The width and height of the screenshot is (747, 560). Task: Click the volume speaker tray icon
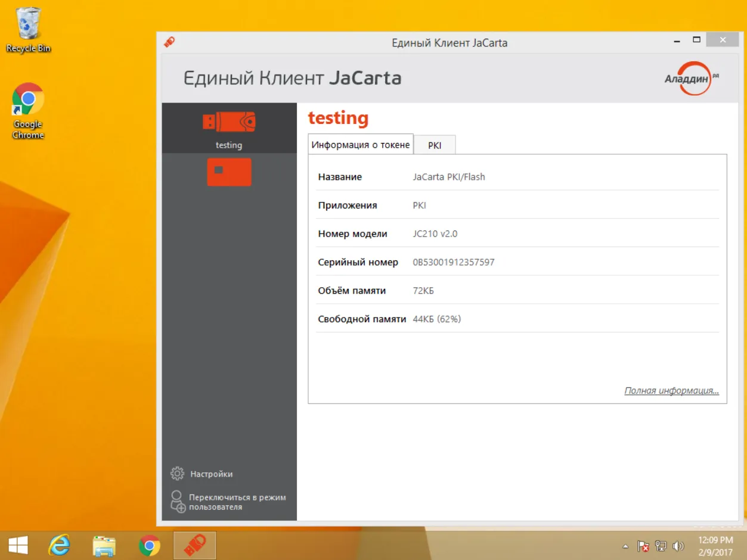[678, 546]
